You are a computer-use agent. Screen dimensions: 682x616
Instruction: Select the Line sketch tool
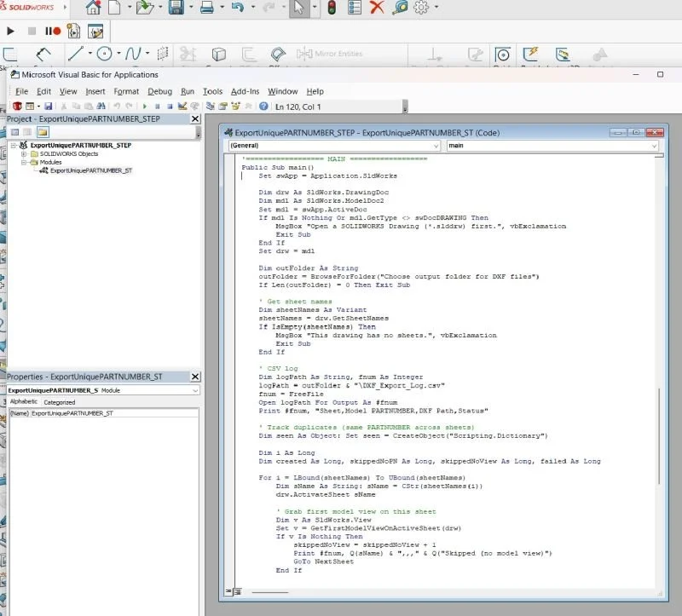pyautogui.click(x=76, y=54)
